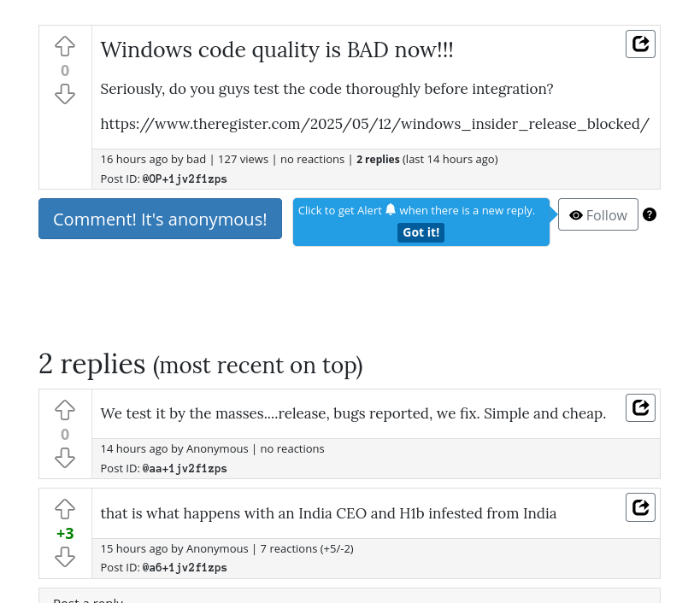This screenshot has height=603, width=700.
Task: Select Post ID @aa+1jv2f1zps
Action: 185,469
